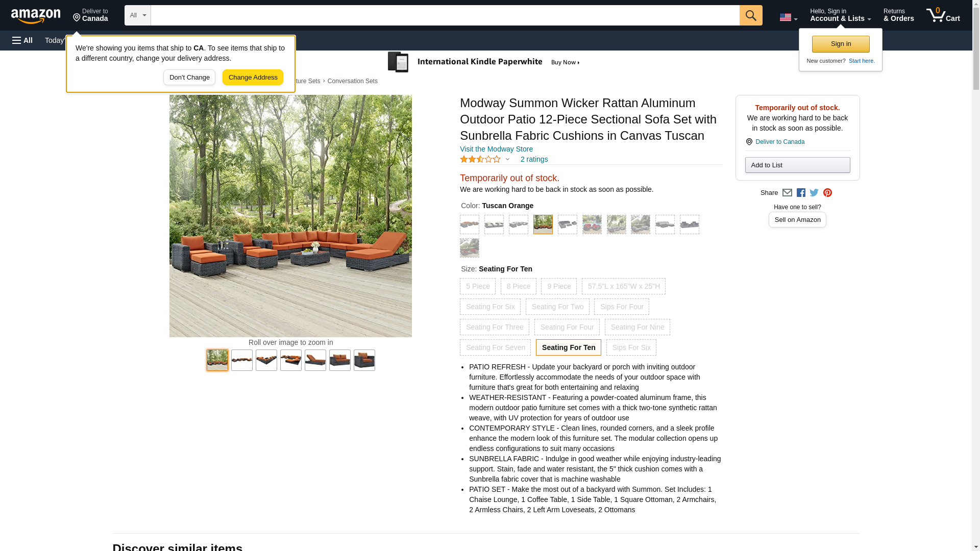
Task: View the last armchair product thumbnail
Action: click(364, 360)
